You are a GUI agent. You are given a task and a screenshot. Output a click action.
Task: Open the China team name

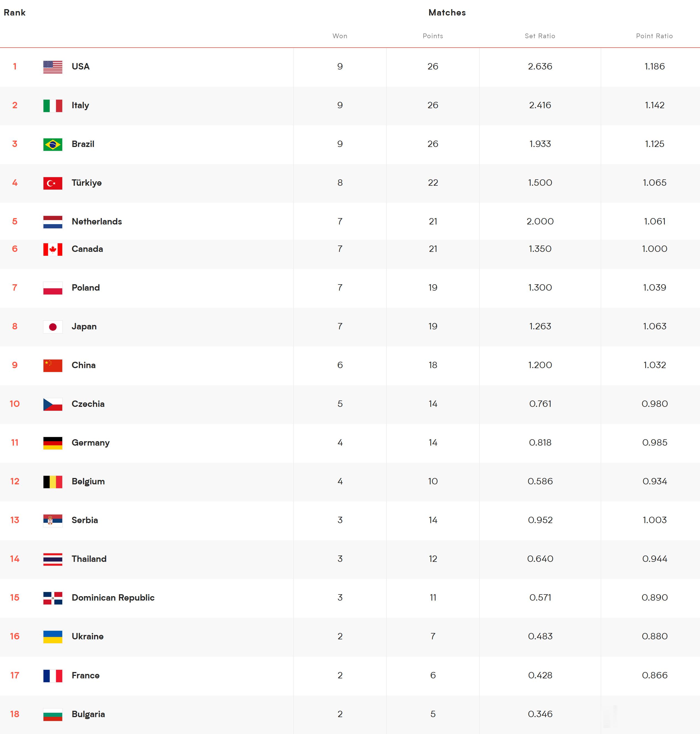pos(84,365)
